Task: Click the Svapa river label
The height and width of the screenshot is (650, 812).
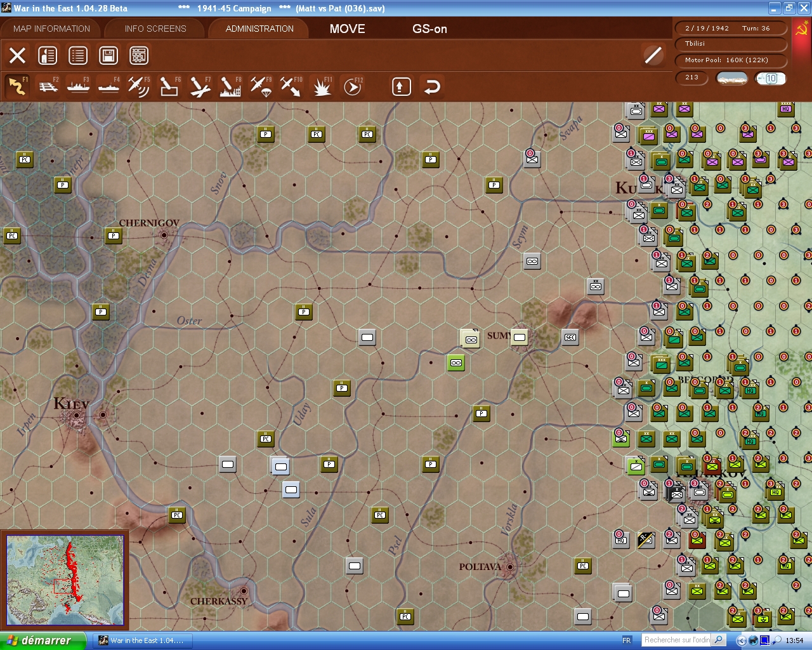Action: 571,129
